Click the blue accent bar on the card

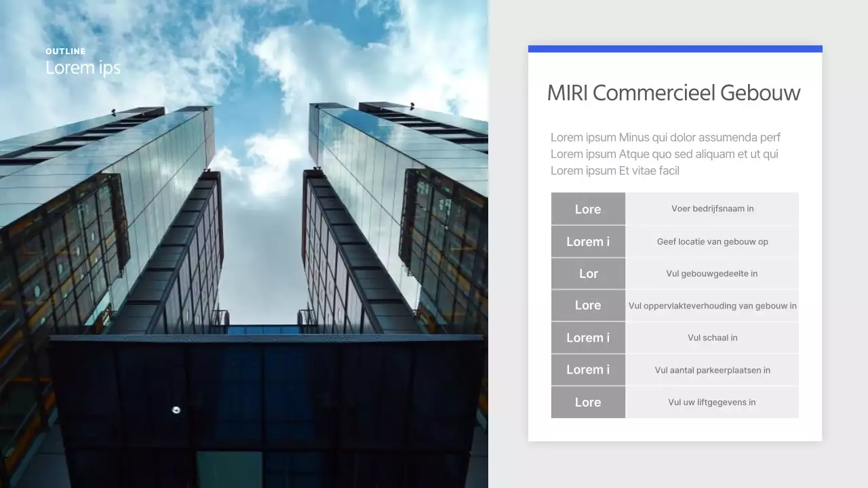click(675, 49)
